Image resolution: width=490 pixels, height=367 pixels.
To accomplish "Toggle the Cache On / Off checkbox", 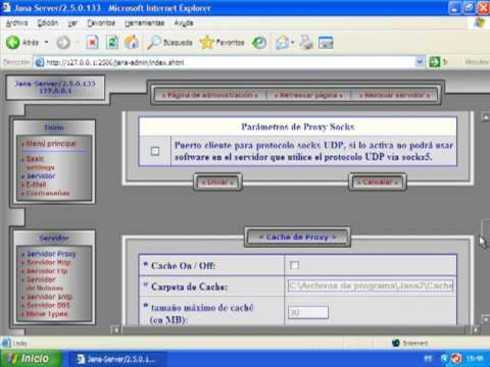I will (x=294, y=265).
